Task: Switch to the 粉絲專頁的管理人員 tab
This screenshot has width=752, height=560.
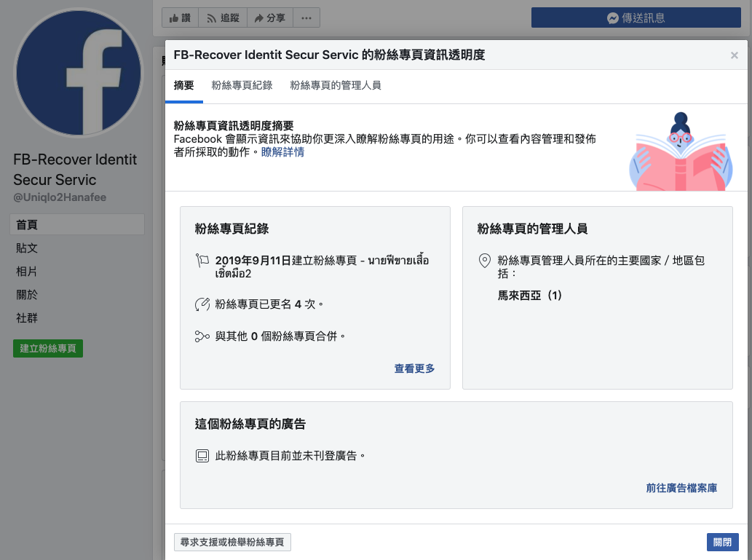Action: coord(336,85)
